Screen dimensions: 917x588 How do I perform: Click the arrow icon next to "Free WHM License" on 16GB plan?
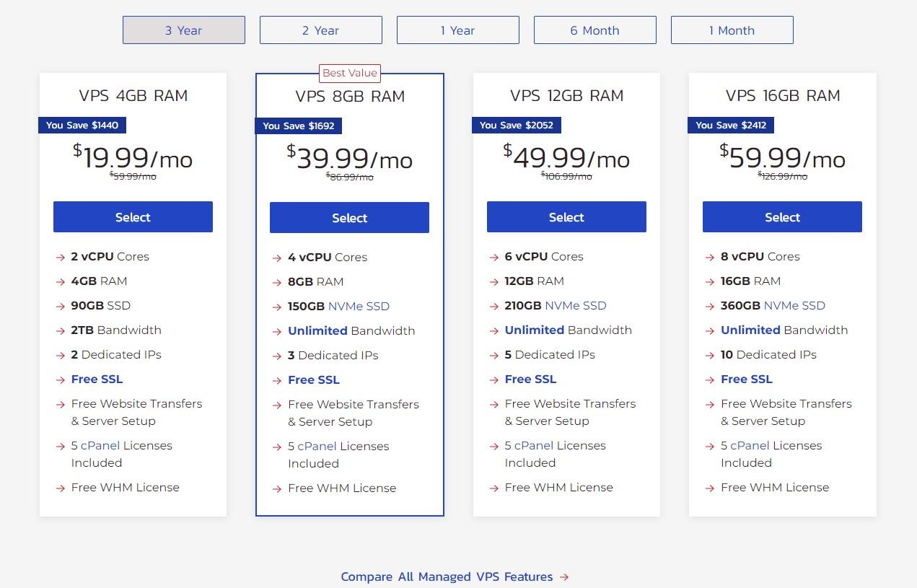pos(710,488)
